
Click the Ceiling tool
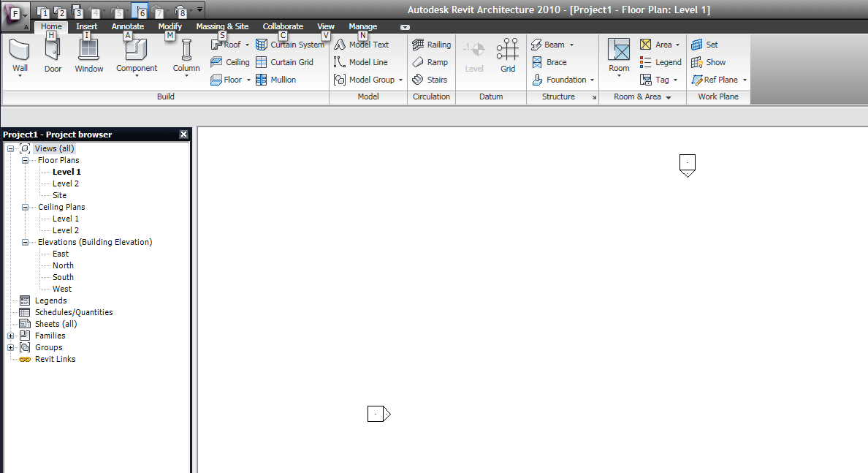(x=230, y=62)
